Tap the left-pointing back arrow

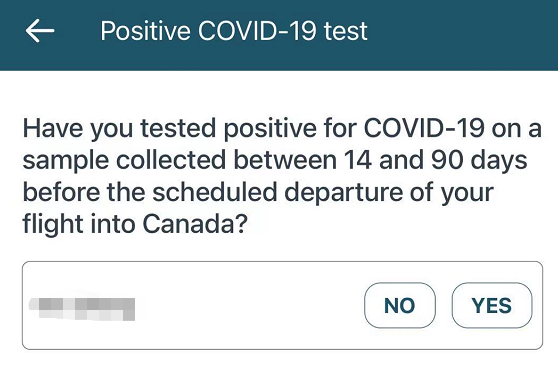tap(40, 31)
